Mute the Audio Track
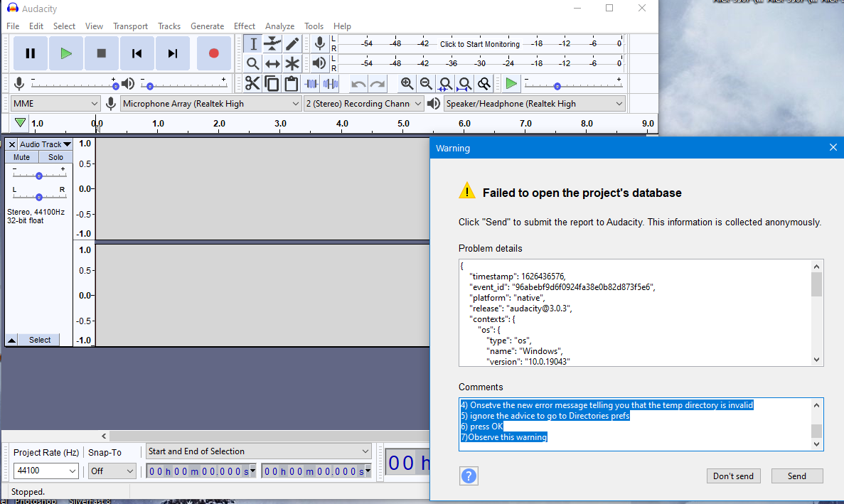Image resolution: width=844 pixels, height=504 pixels. click(x=21, y=157)
